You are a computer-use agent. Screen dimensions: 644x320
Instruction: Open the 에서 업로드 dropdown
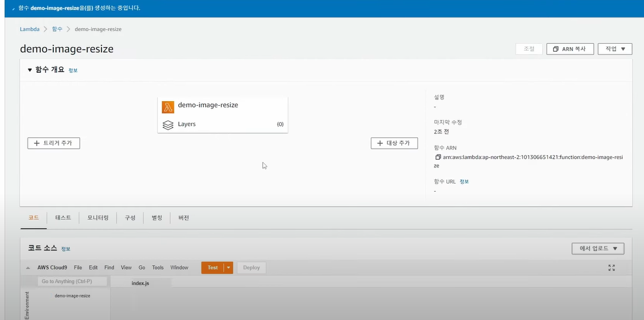click(x=598, y=248)
